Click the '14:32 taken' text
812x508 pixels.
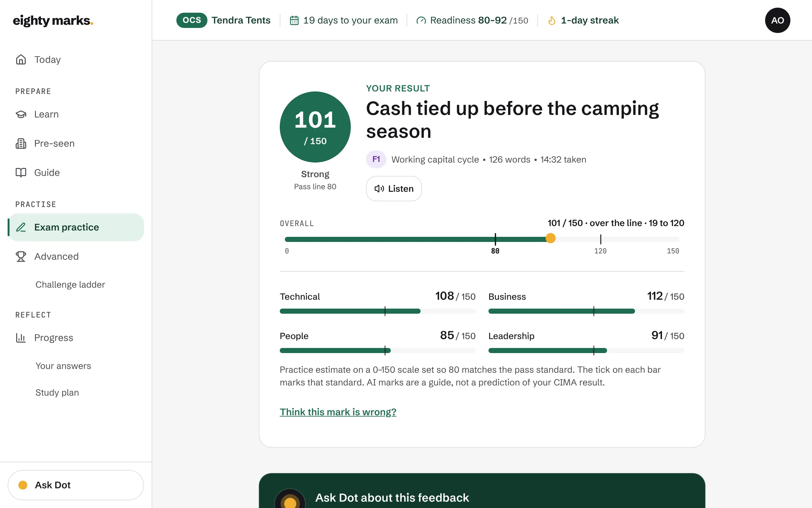(563, 159)
